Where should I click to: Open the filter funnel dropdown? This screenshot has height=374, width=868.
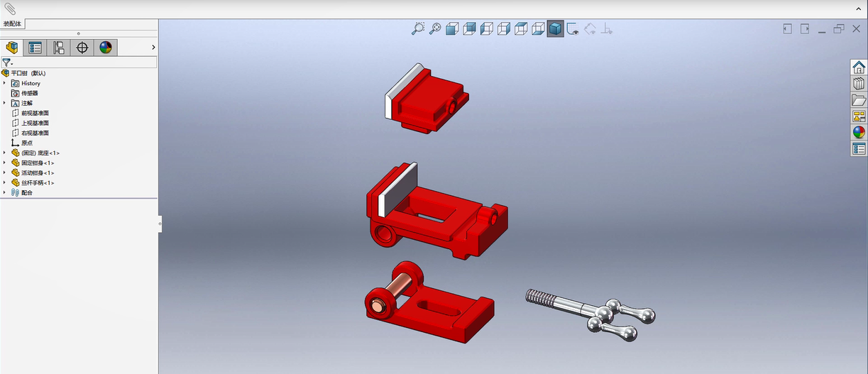tap(7, 62)
